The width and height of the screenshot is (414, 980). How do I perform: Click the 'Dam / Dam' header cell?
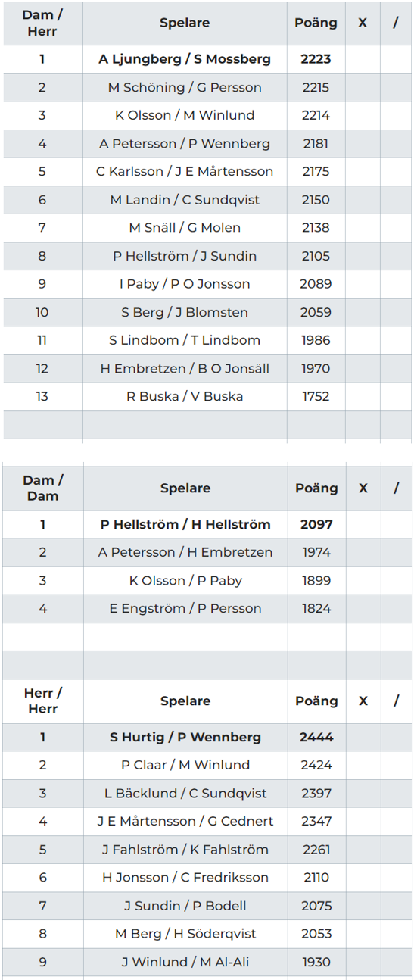(43, 488)
